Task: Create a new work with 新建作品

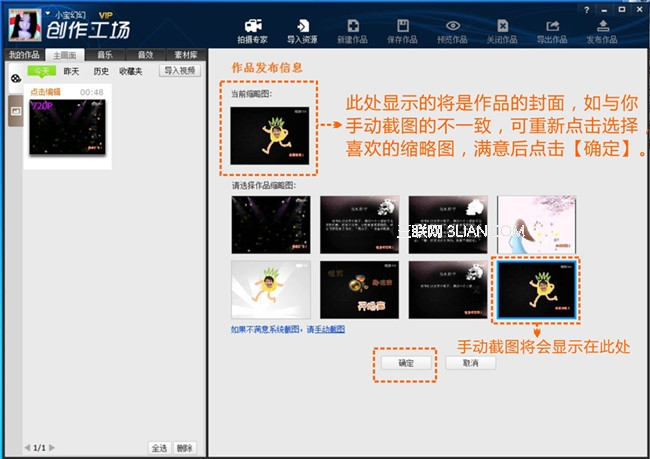Action: click(x=352, y=31)
